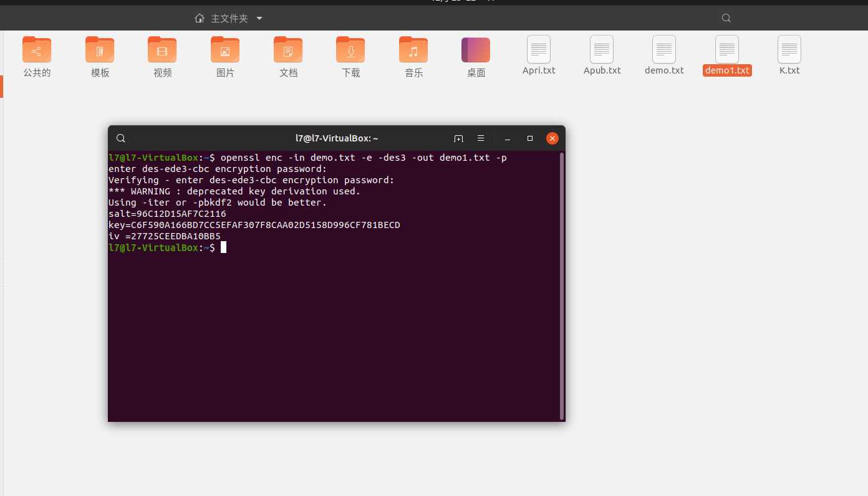Screen dimensions: 868x496
Task: Click the 'Using -iter or -pbkdf2' line
Action: click(x=218, y=203)
